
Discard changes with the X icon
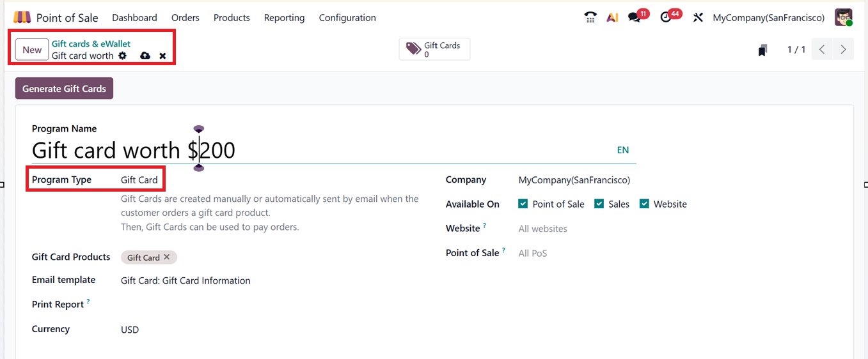click(162, 56)
